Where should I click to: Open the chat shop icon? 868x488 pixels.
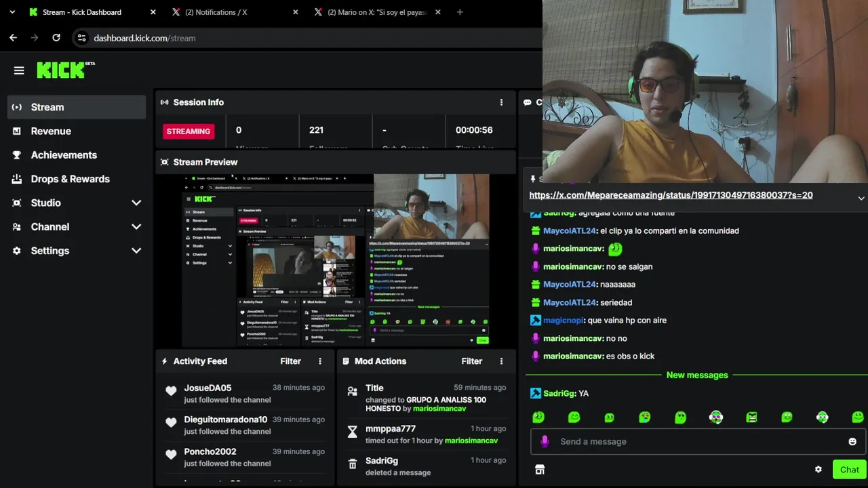(540, 470)
